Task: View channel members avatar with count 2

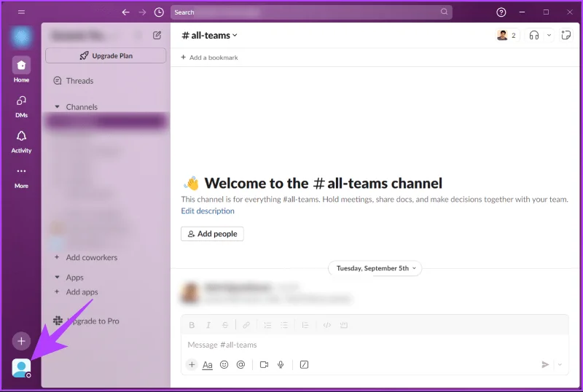Action: pos(506,35)
